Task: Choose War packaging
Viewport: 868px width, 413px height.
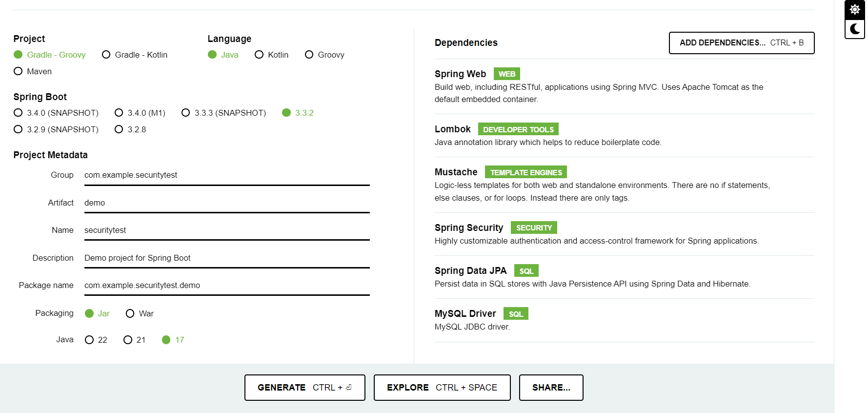Action: 140,313
